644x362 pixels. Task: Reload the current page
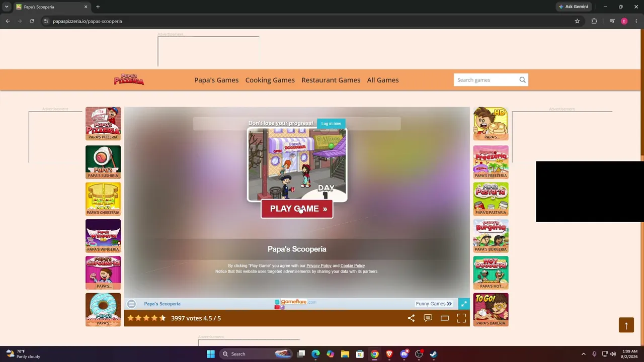coord(32,21)
